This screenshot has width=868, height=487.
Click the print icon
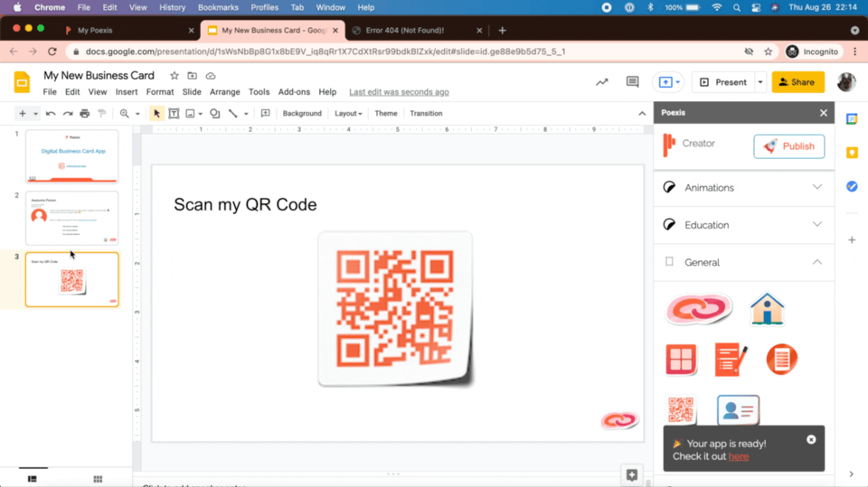click(85, 114)
